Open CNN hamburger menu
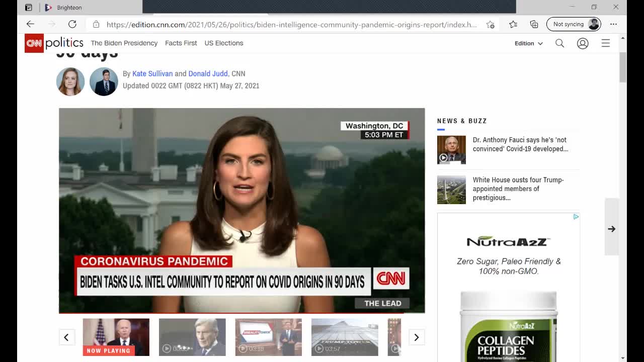Screen dimensions: 644x362 606,43
